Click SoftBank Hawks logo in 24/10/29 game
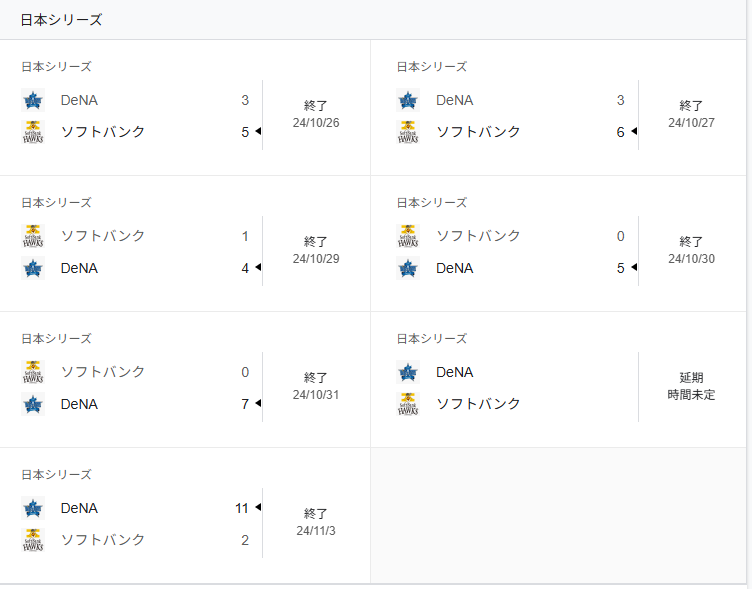This screenshot has width=752, height=589. [x=33, y=236]
